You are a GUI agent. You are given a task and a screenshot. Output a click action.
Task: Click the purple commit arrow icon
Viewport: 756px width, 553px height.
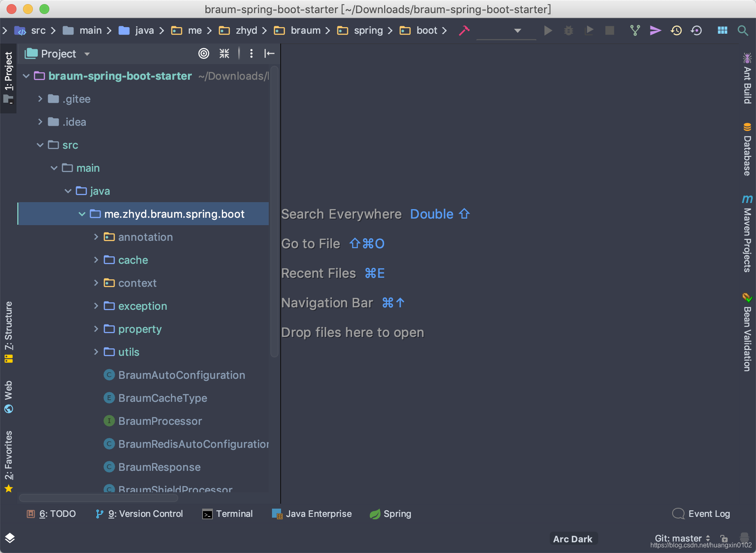655,30
